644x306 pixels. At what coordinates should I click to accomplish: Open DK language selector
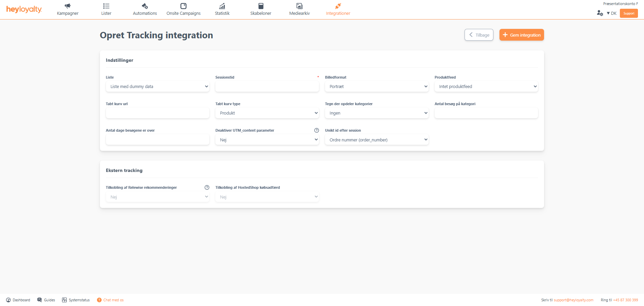611,13
